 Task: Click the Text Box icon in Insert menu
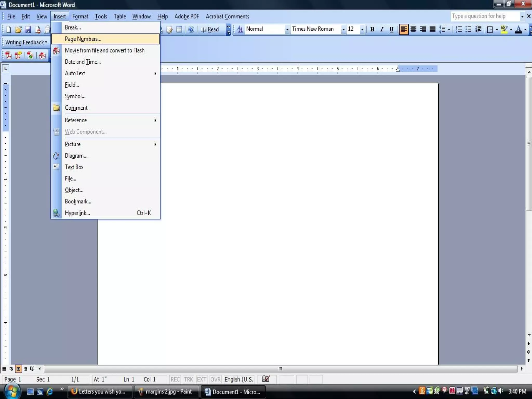pyautogui.click(x=56, y=167)
